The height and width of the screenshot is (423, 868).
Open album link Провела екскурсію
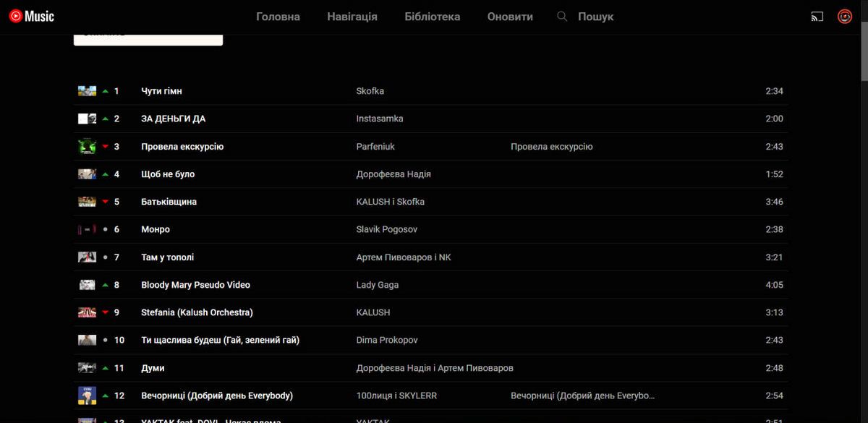tap(551, 147)
